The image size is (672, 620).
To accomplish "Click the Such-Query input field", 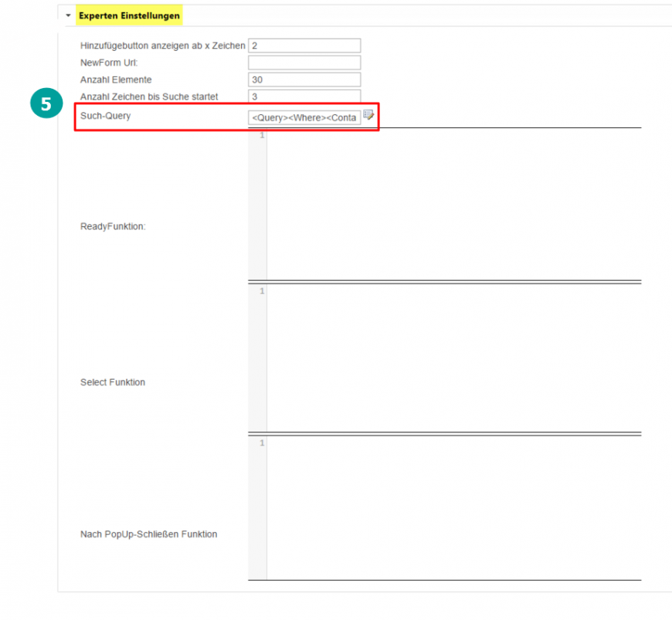I will (304, 117).
